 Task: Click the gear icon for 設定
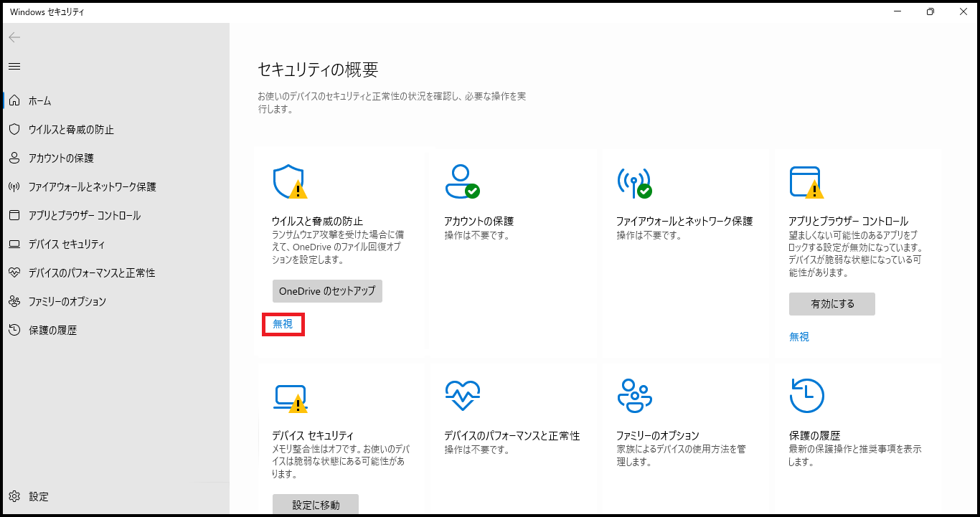click(14, 496)
